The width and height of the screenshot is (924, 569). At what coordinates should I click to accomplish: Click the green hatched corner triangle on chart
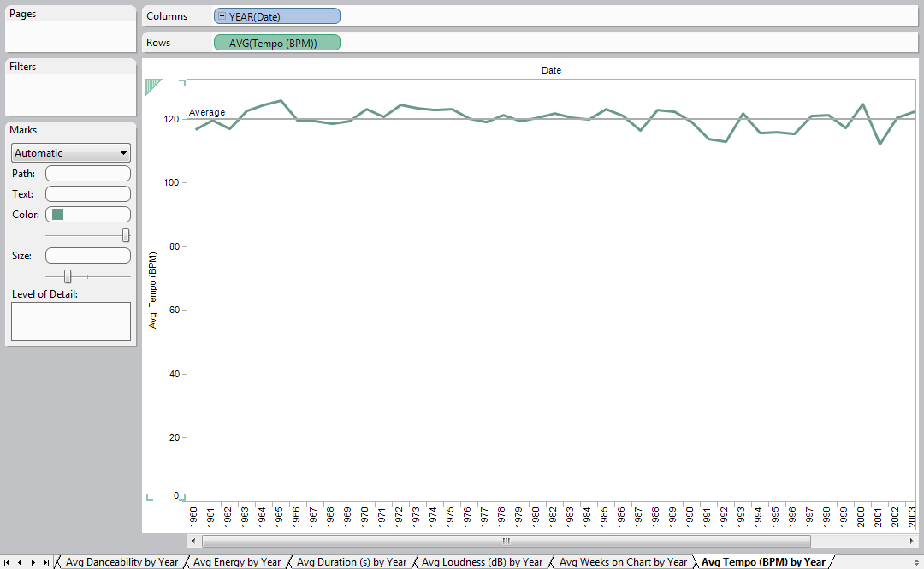[x=153, y=86]
